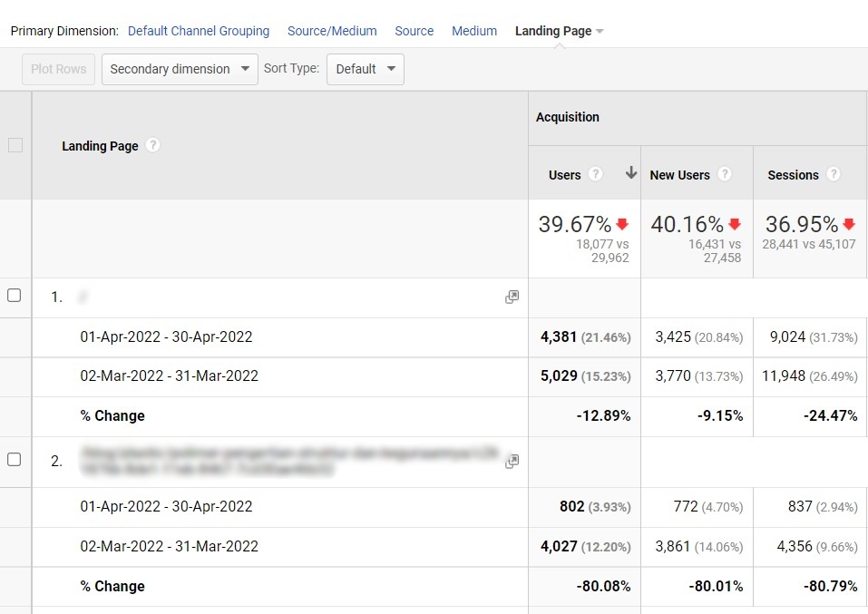Click red down arrow beside 39.67%

pyautogui.click(x=622, y=224)
